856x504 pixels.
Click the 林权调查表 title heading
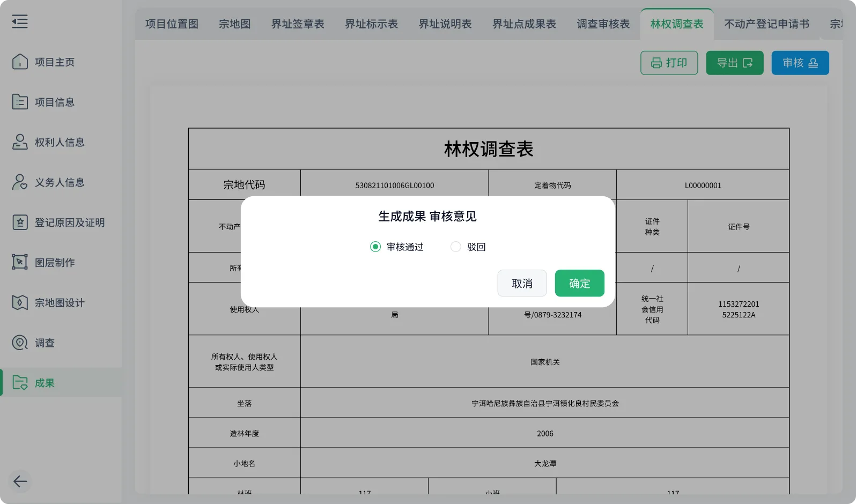pos(489,149)
